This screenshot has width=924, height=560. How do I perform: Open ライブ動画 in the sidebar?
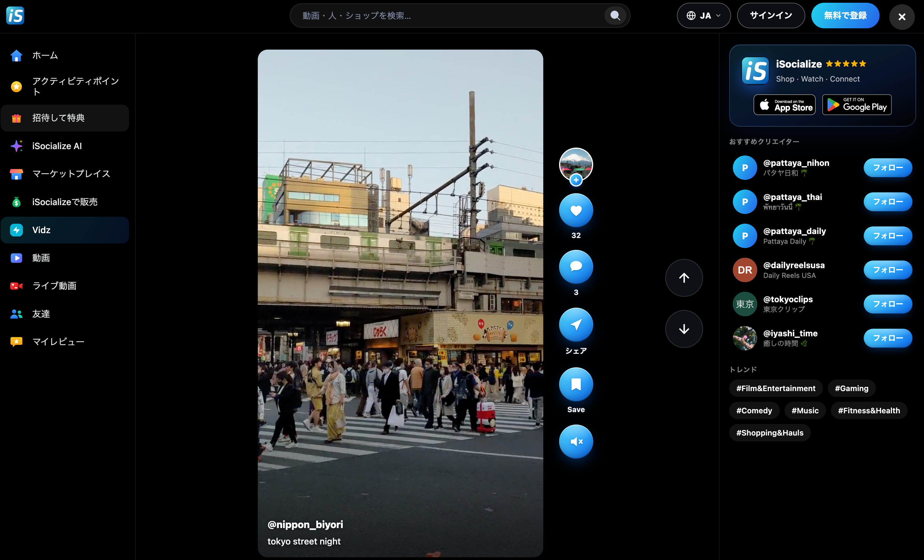65,286
